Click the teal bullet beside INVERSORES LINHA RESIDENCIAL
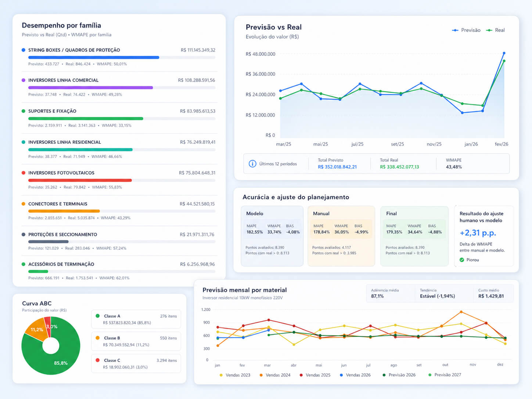The width and height of the screenshot is (532, 399). point(24,142)
